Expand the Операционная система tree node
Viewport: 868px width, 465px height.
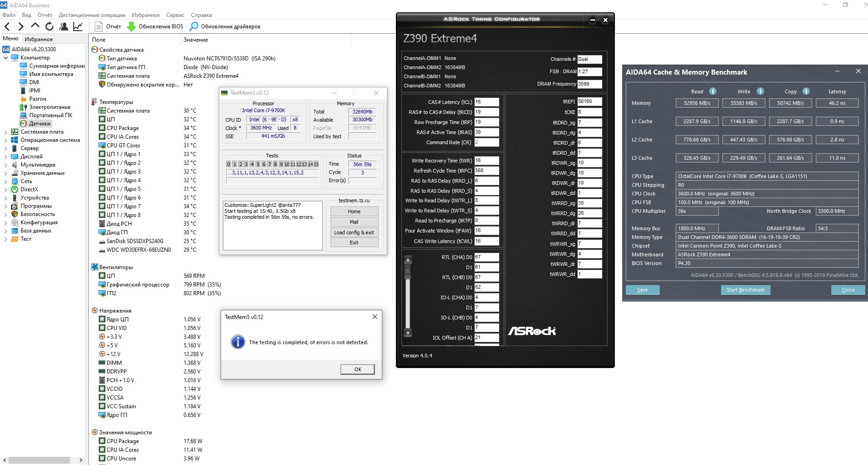(x=5, y=140)
